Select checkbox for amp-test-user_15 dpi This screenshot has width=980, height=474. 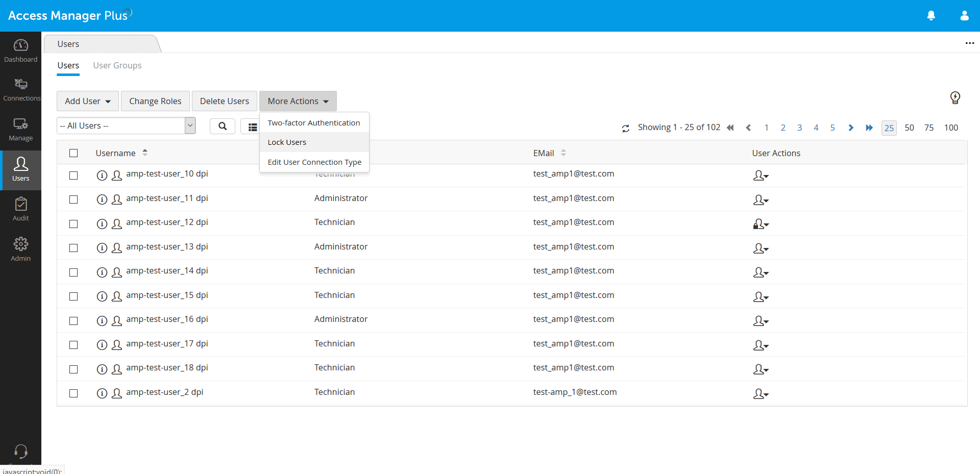tap(73, 296)
